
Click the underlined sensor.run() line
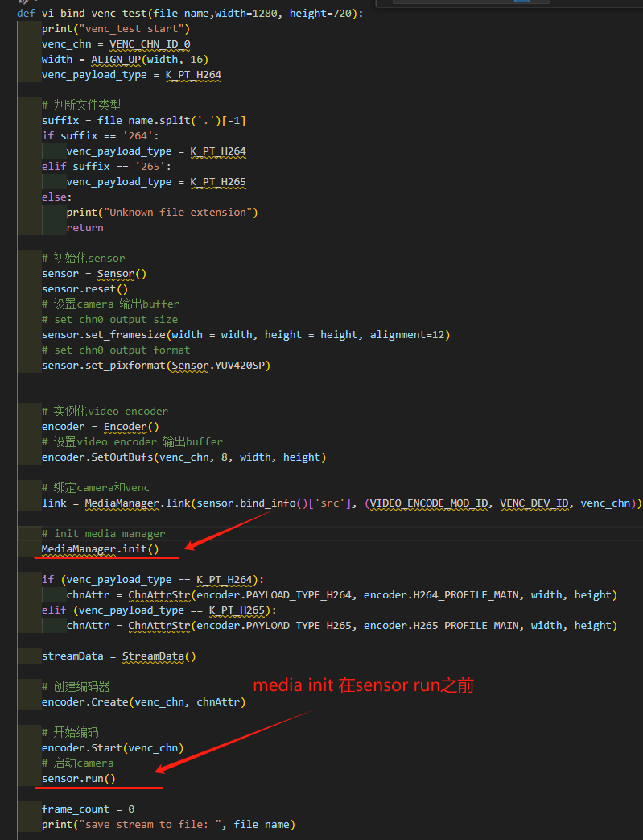point(78,779)
